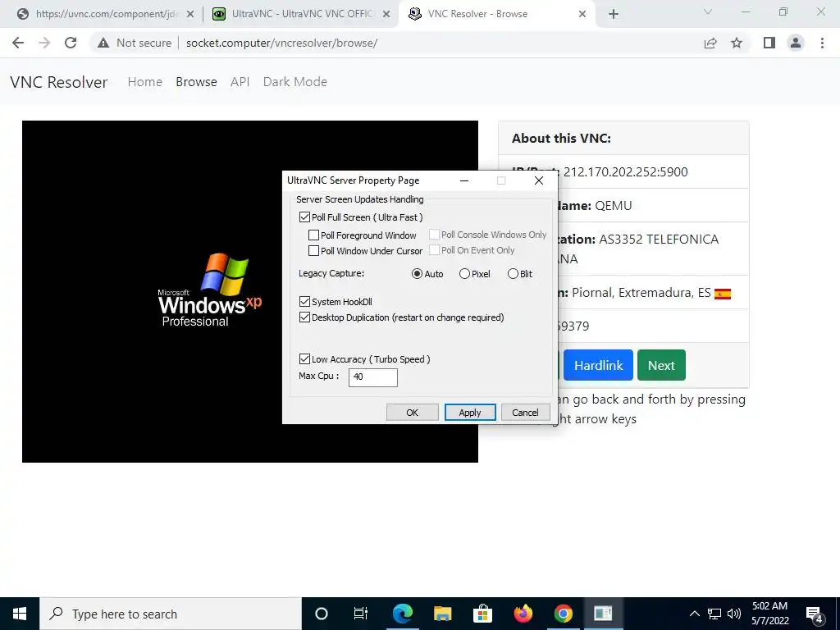Open File Explorer from the taskbar

(442, 614)
